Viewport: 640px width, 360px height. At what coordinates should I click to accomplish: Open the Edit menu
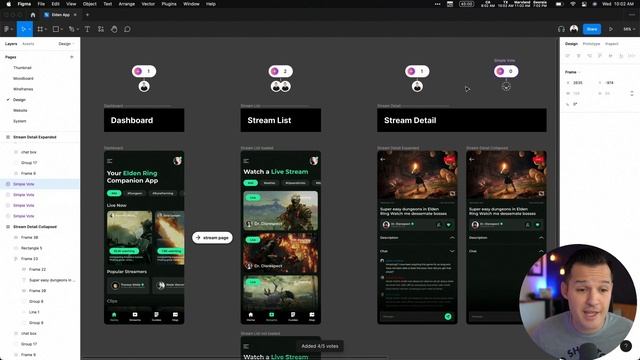pyautogui.click(x=56, y=4)
